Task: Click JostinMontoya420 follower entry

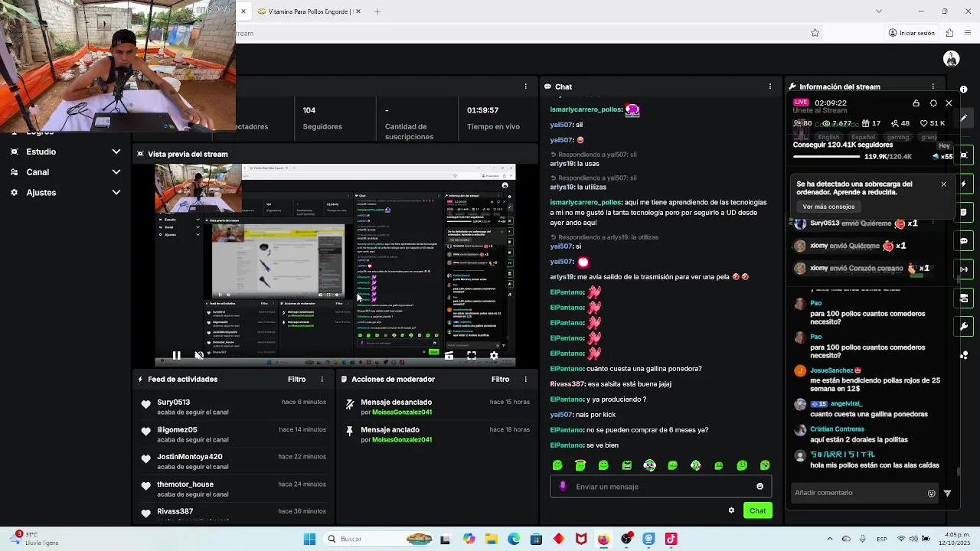Action: 189,457
